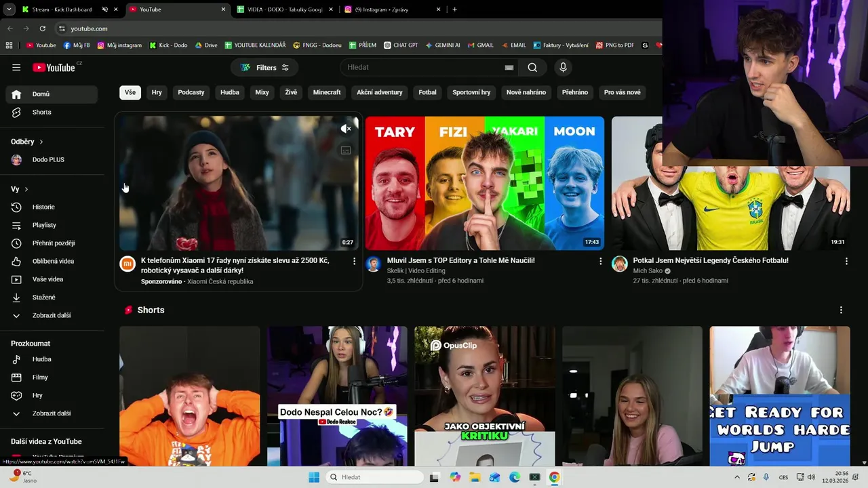Image resolution: width=868 pixels, height=488 pixels.
Task: Click the search magnifier button
Action: click(x=532, y=67)
